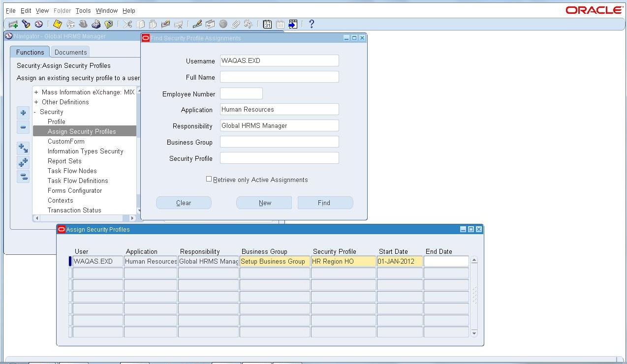The height and width of the screenshot is (364, 627).
Task: Select Report Sets in the Navigator tree
Action: pos(64,161)
